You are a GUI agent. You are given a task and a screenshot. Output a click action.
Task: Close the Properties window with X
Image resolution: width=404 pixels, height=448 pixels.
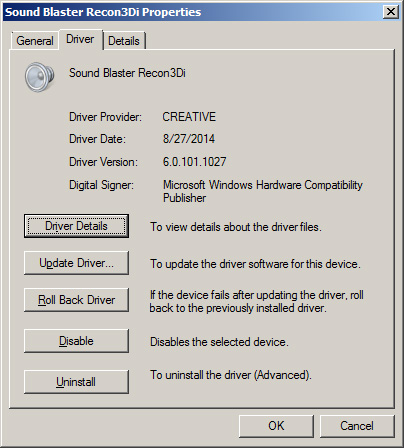391,12
